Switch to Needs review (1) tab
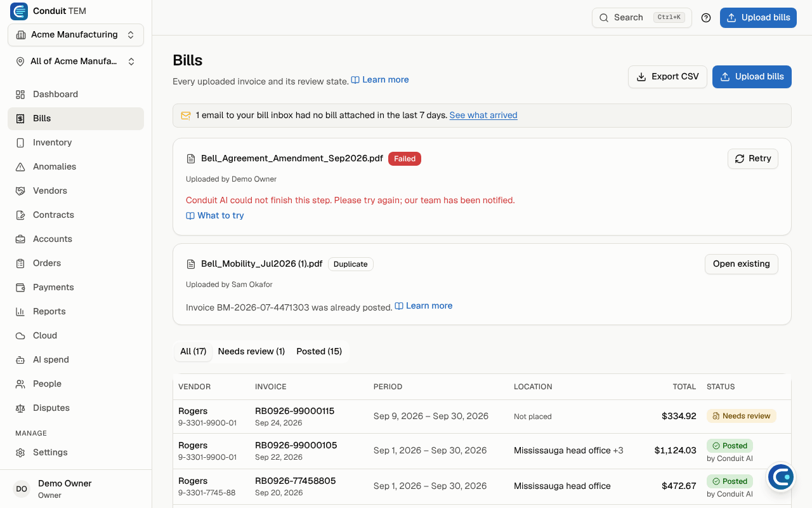Image resolution: width=812 pixels, height=508 pixels. tap(251, 351)
